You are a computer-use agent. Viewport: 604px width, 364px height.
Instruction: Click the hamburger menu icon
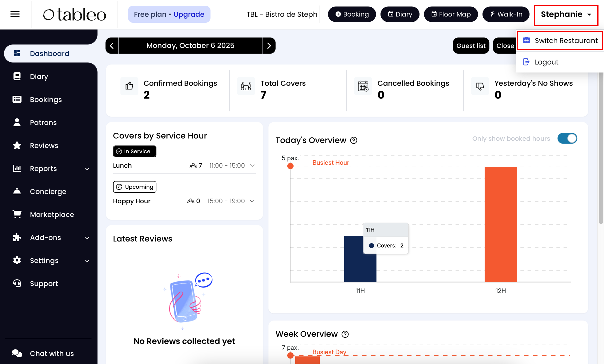tap(15, 14)
